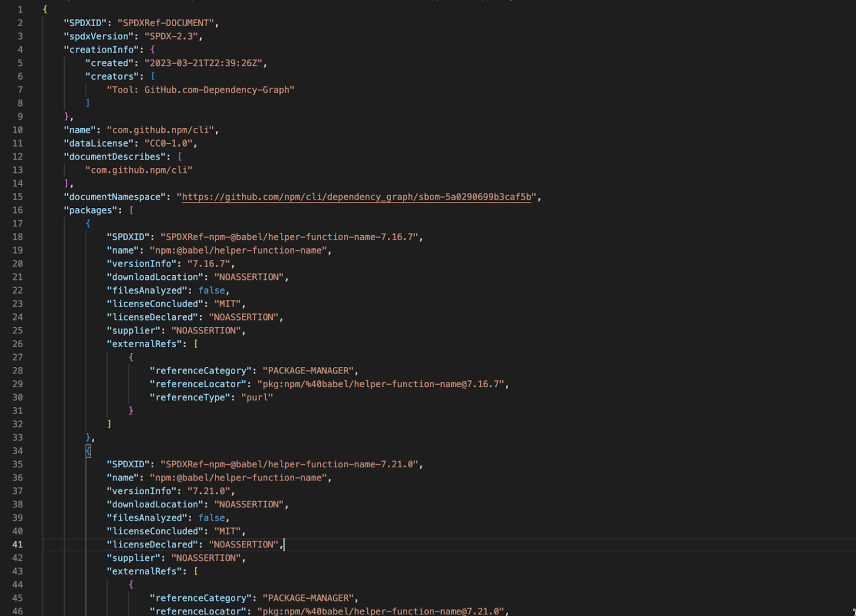
Task: Place cursor on the "SPDX-2.3" spdxVersion value
Action: coord(173,36)
